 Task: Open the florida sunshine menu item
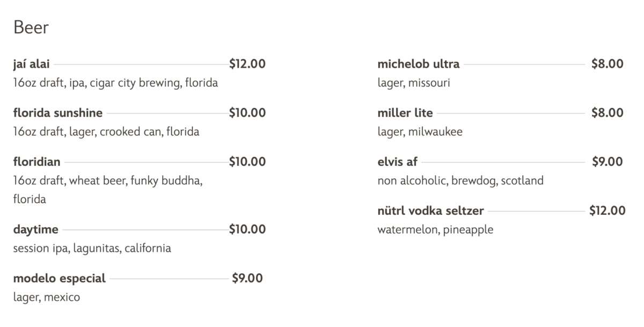(x=57, y=113)
